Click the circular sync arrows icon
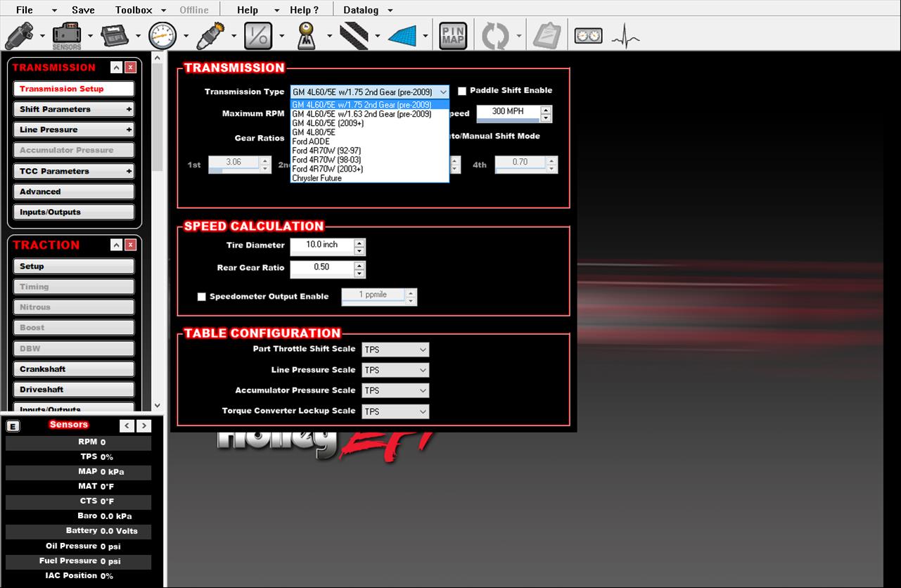901x588 pixels. (x=495, y=36)
